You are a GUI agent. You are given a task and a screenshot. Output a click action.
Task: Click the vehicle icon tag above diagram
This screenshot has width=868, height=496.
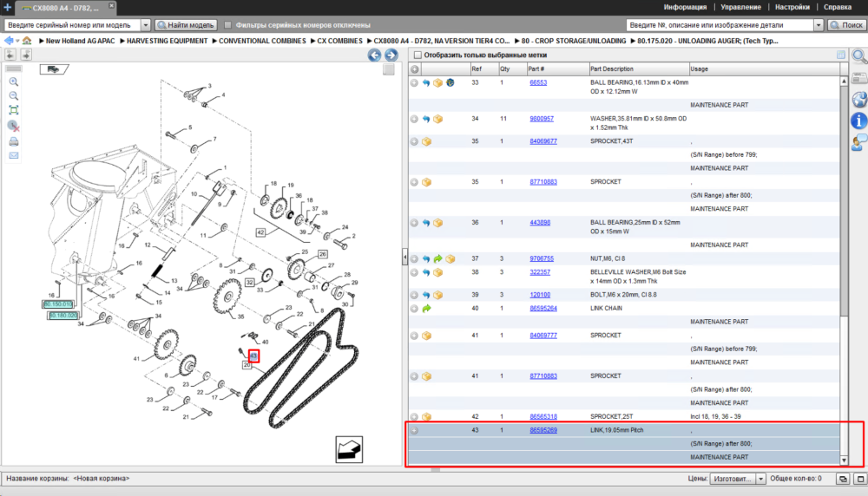[x=54, y=69]
